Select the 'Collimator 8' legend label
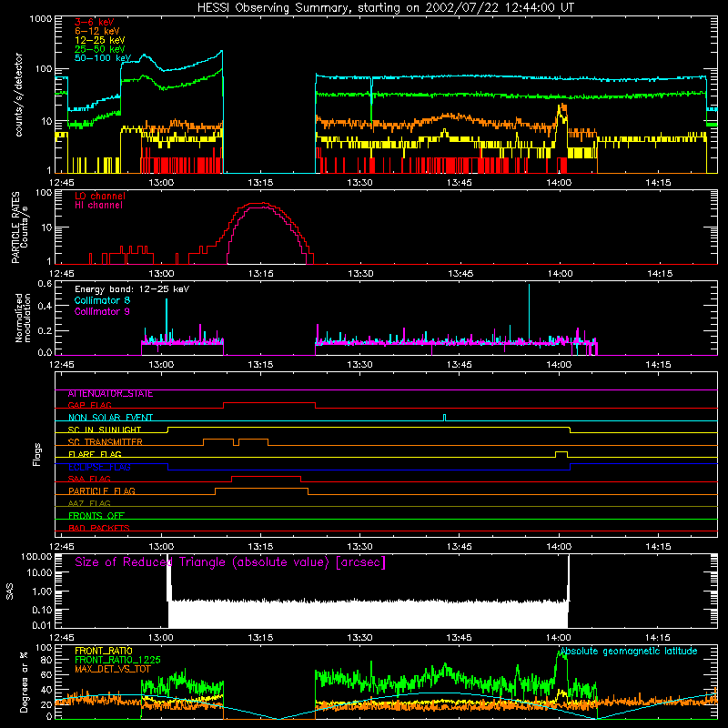Screen dimensions: 728x728 (102, 300)
